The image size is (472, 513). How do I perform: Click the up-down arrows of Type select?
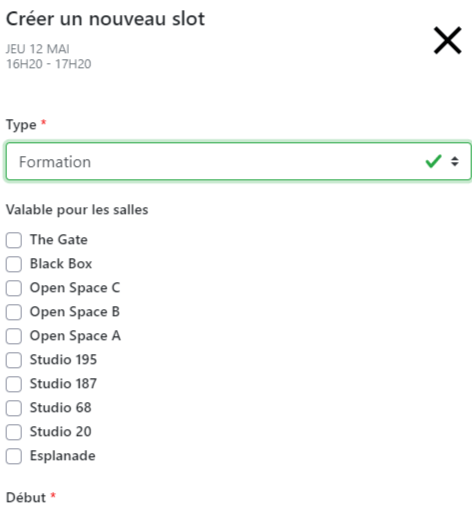coord(455,162)
